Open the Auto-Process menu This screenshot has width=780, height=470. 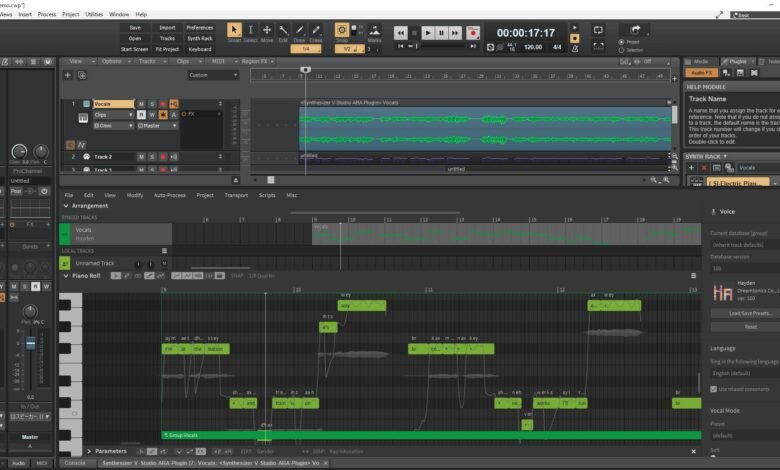168,195
